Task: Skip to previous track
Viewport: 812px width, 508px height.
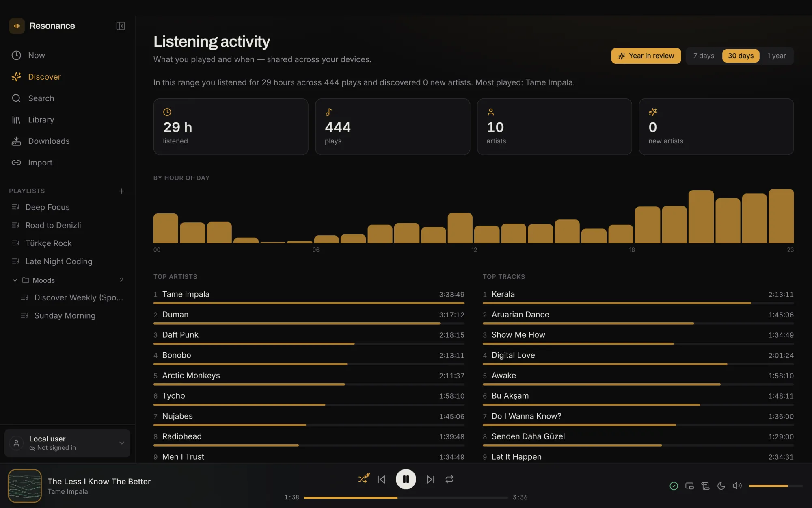Action: 382,480
